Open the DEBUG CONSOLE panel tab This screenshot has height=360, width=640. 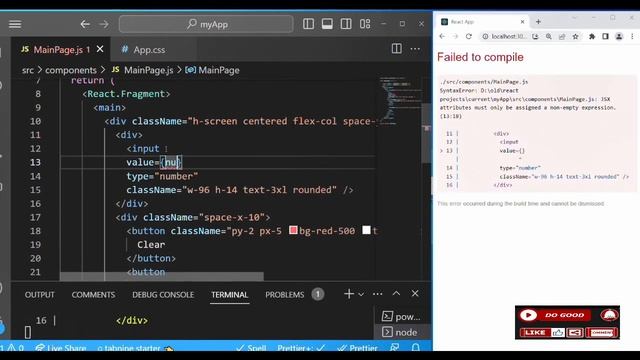pyautogui.click(x=163, y=295)
